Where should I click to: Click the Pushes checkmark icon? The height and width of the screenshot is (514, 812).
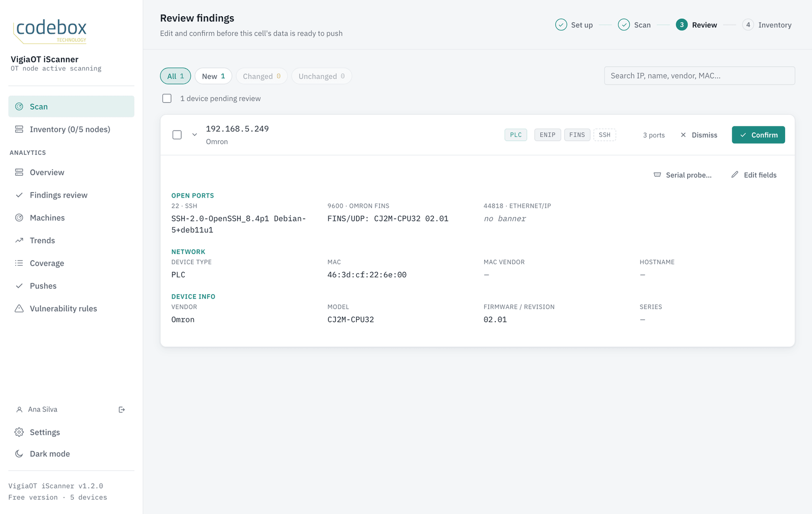(19, 286)
